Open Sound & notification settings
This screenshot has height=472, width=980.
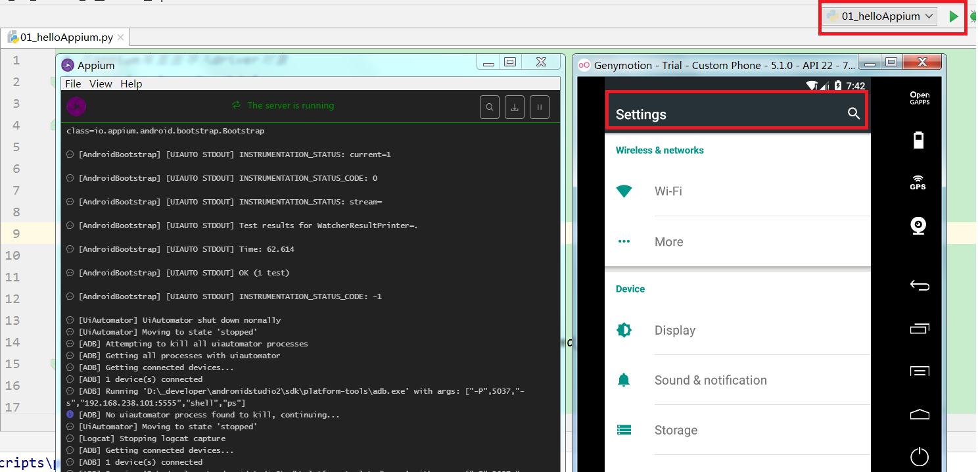point(737,380)
